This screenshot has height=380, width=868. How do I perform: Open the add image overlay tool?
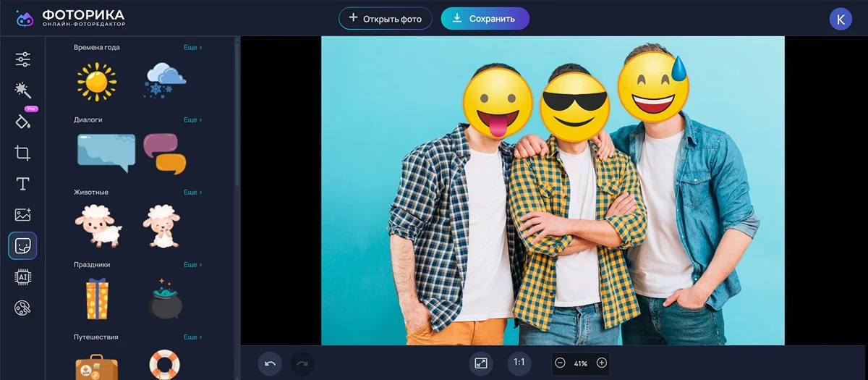[x=22, y=215]
